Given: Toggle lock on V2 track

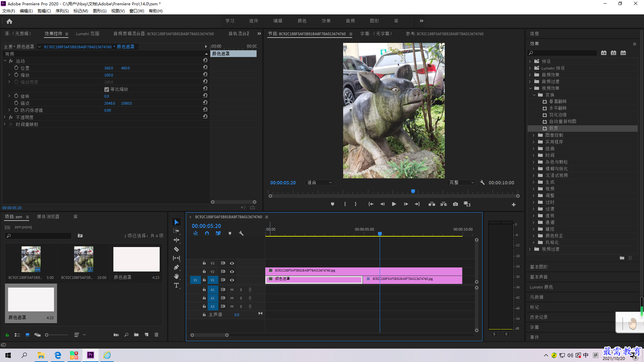Looking at the screenshot, I should pyautogui.click(x=204, y=271).
